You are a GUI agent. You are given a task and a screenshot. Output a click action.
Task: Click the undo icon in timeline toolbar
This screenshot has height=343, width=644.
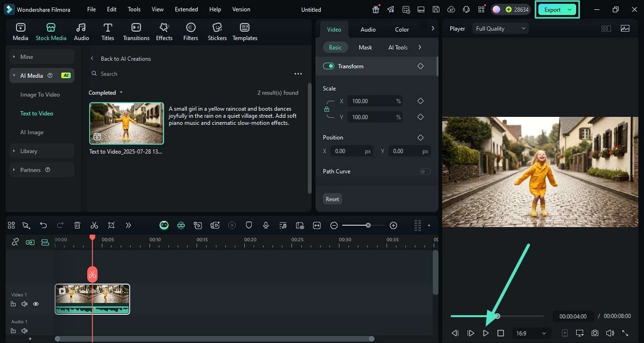click(43, 225)
